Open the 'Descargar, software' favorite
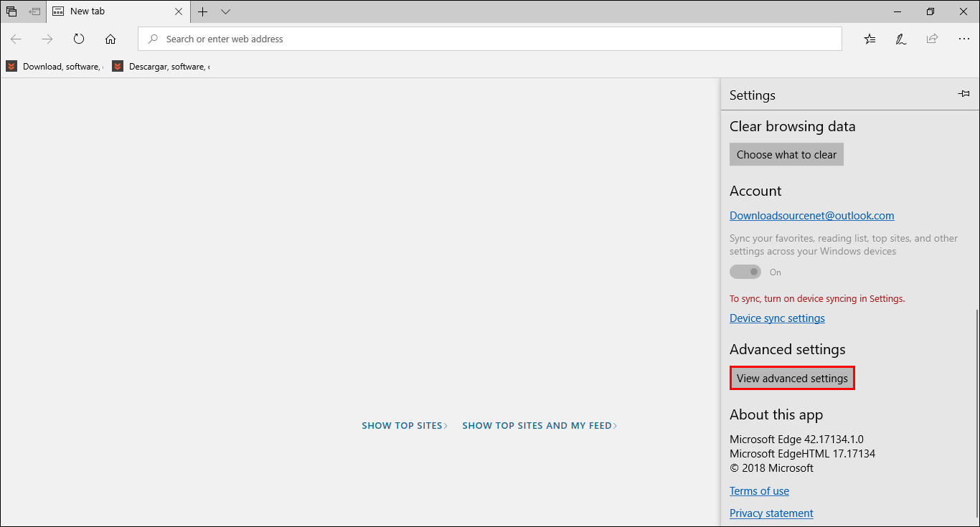980x527 pixels. tap(161, 66)
